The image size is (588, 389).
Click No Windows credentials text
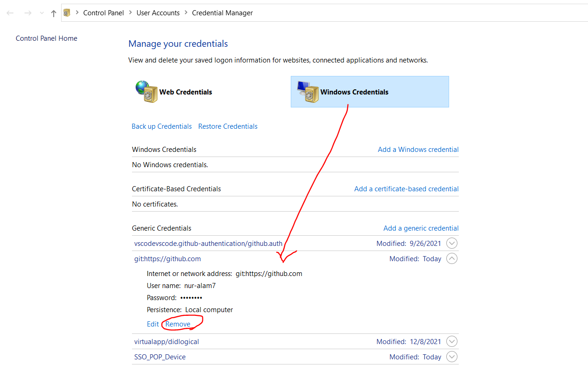[170, 165]
